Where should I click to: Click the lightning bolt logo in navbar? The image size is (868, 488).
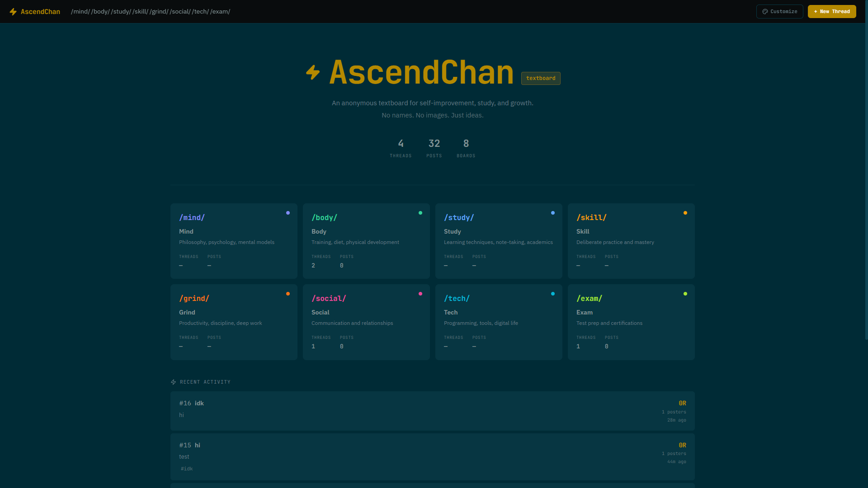pyautogui.click(x=13, y=12)
